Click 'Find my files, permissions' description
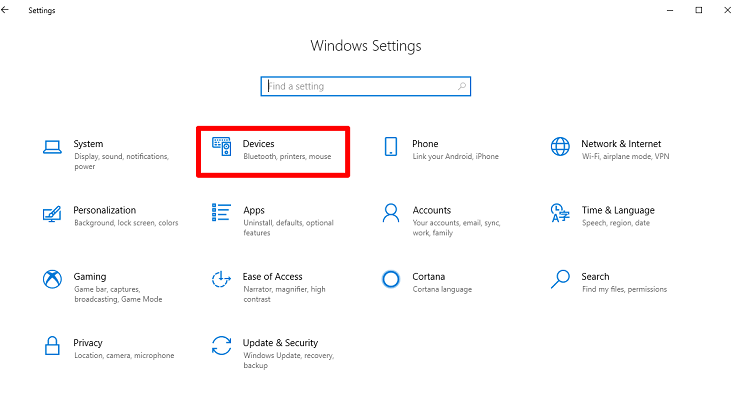Viewport: 739px width, 396px height. 624,289
